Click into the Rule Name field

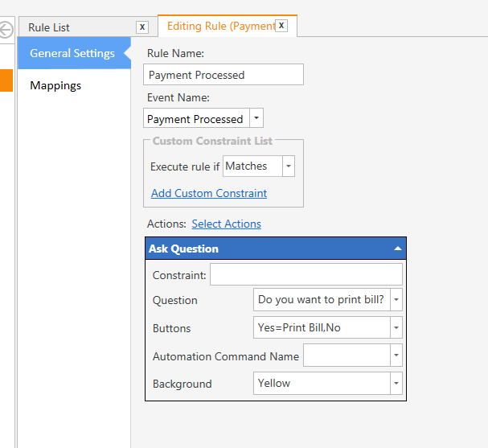pyautogui.click(x=223, y=75)
